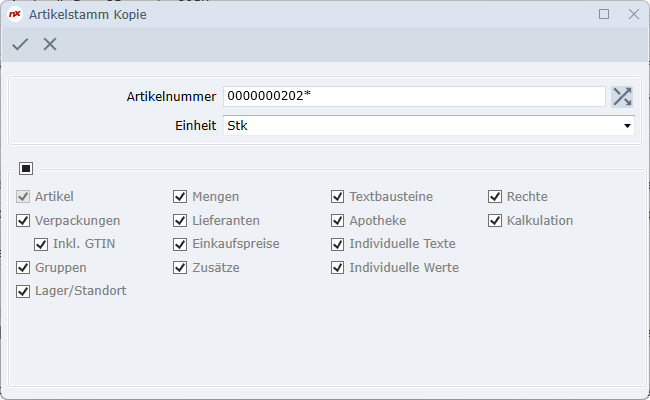
Task: Toggle the Lager/Standort checkbox
Action: pos(23,292)
